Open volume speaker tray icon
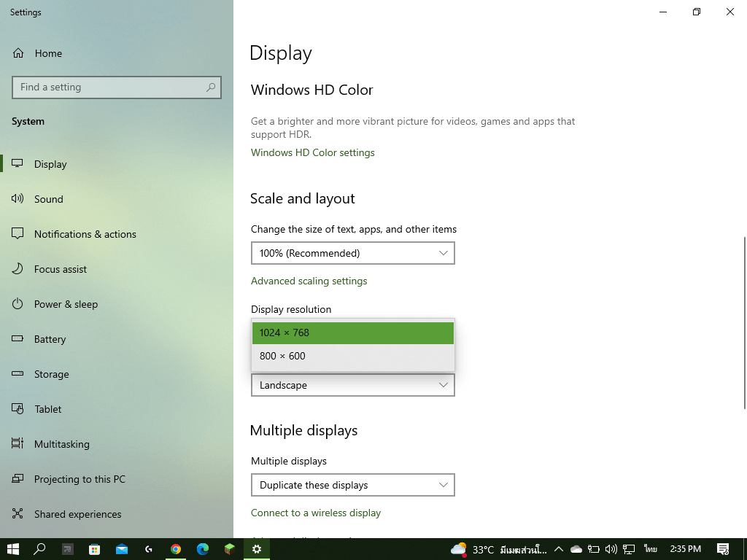 (611, 550)
